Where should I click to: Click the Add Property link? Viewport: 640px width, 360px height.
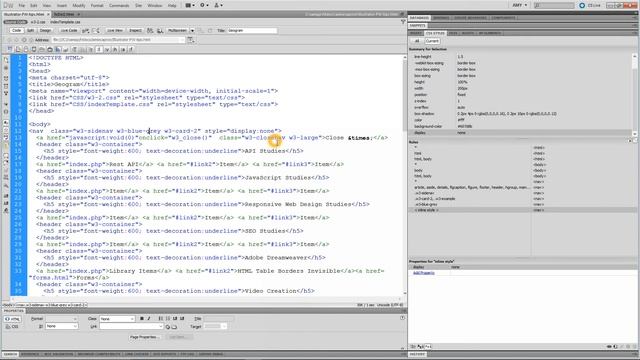pyautogui.click(x=424, y=273)
